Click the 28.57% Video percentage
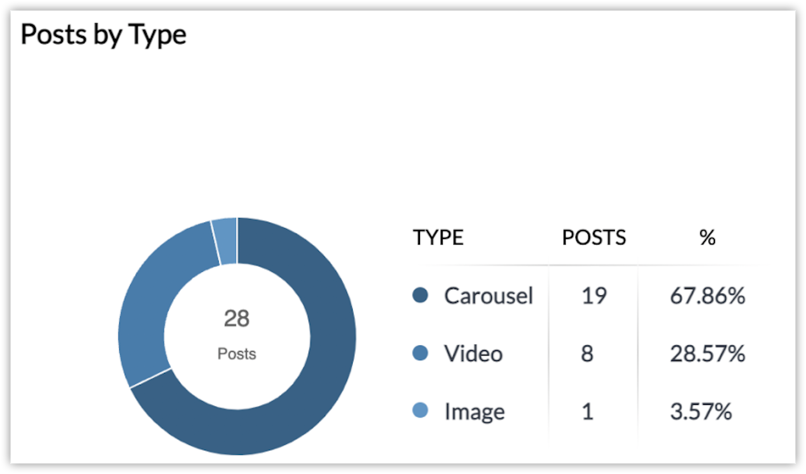 coord(707,354)
